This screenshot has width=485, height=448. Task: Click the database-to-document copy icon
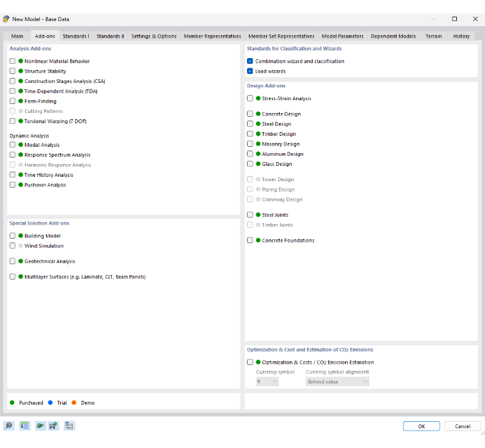70,426
